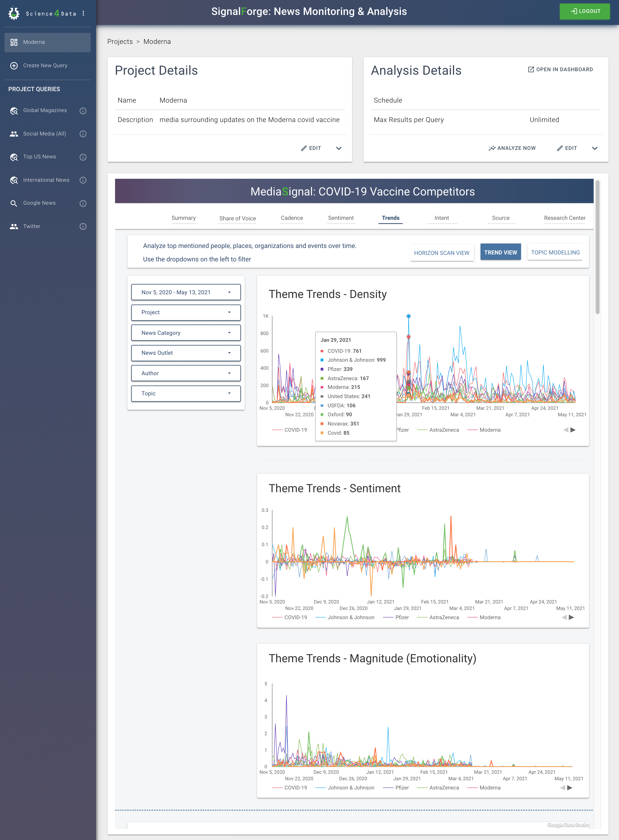Switch to the Sentiment tab
The width and height of the screenshot is (619, 840).
coord(341,218)
